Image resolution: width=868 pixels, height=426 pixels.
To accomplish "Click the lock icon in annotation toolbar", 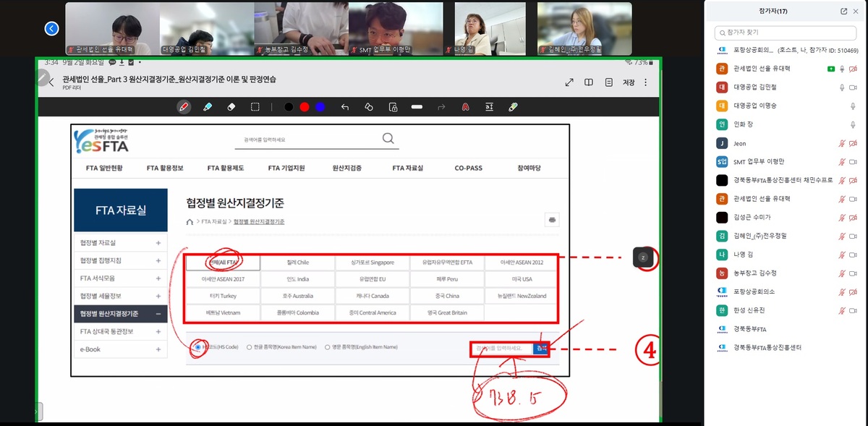I will point(393,107).
